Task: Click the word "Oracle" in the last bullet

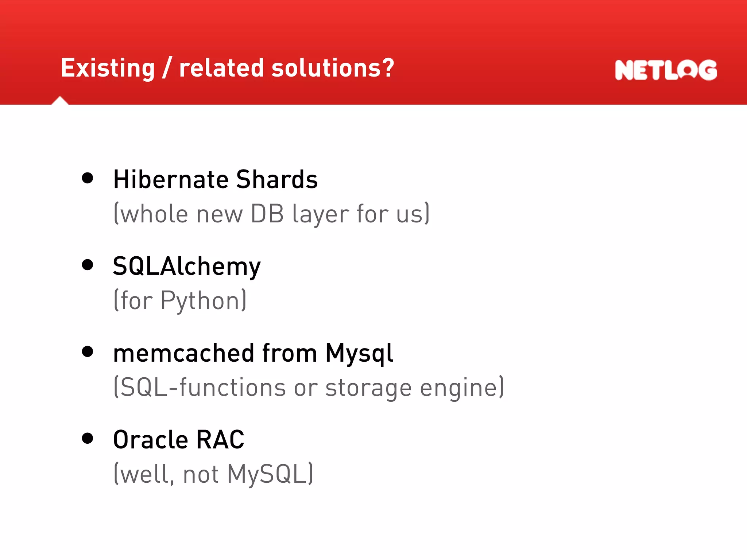Action: coord(151,440)
